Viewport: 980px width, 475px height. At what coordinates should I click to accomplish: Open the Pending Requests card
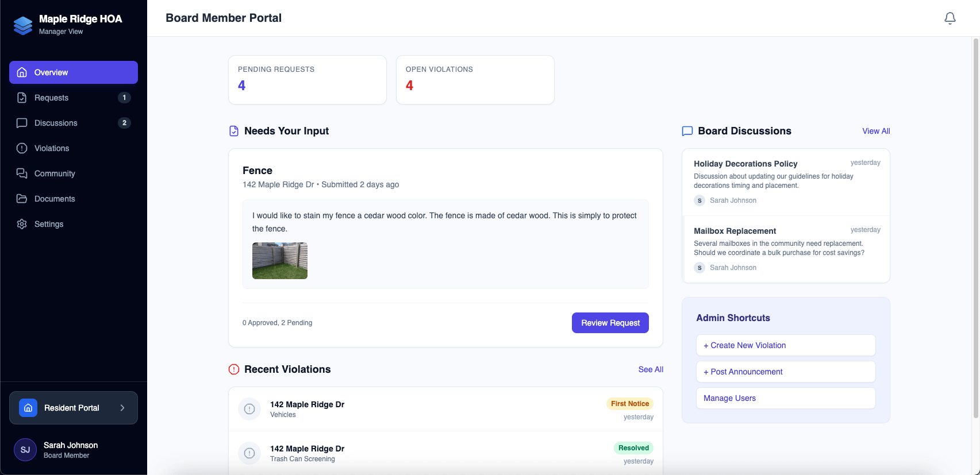pos(308,80)
